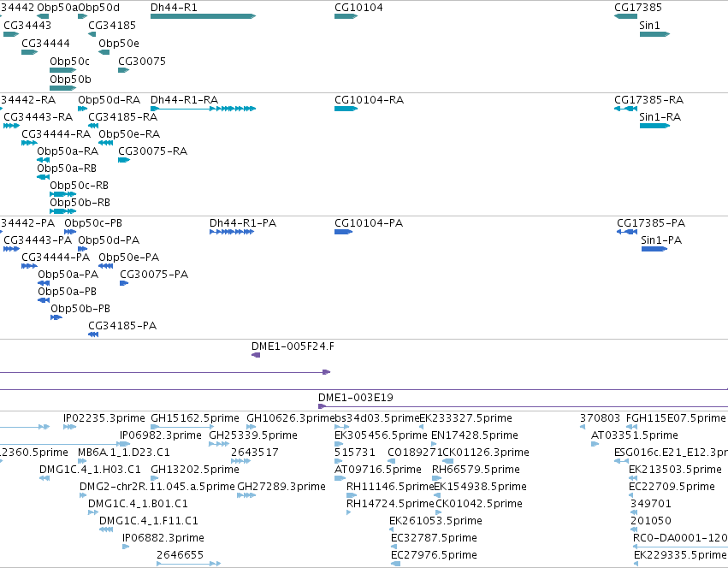
Task: Click DMG1C.4_1.F11.C1 EST label
Action: tap(149, 521)
